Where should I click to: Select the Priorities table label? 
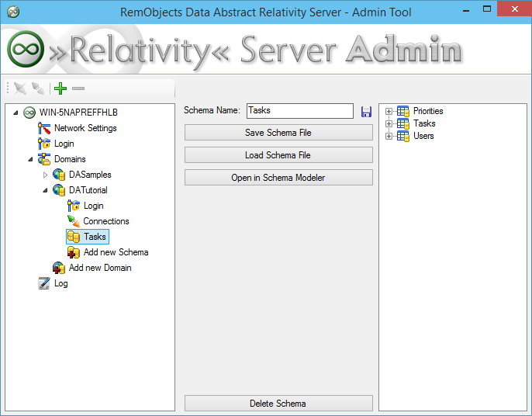[x=428, y=111]
